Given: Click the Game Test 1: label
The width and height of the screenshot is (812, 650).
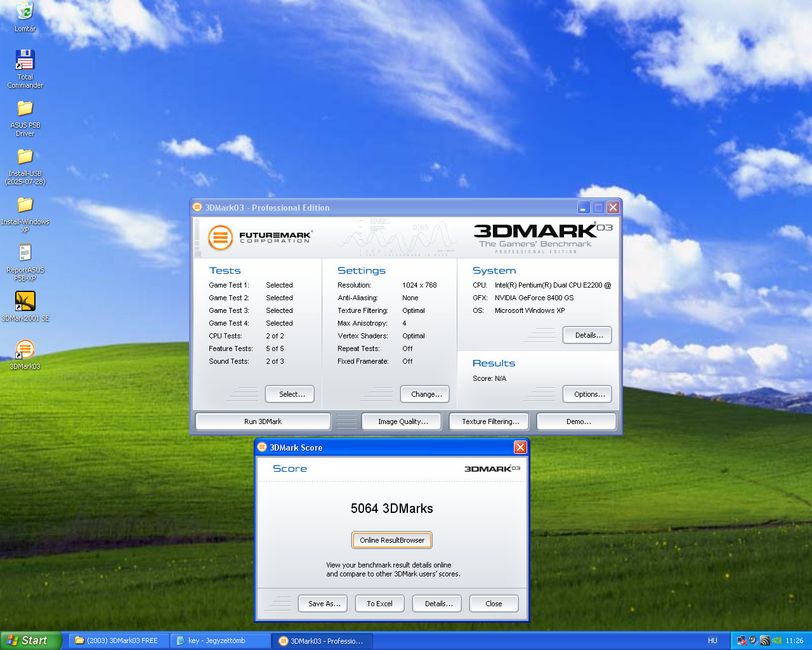Looking at the screenshot, I should (228, 285).
